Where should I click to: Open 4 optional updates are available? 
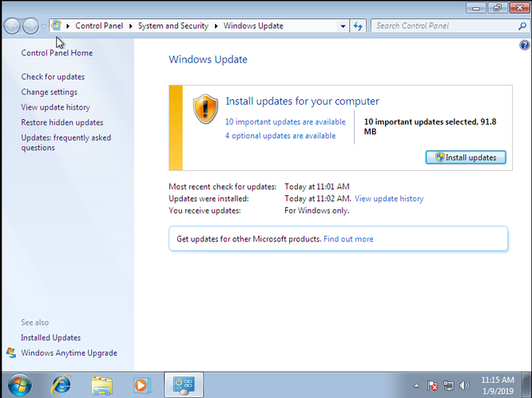coord(280,136)
